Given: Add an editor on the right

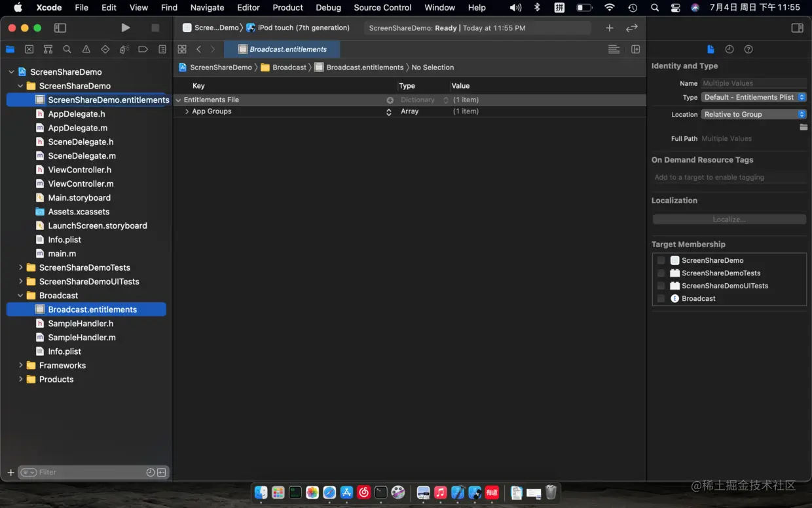Looking at the screenshot, I should click(635, 49).
